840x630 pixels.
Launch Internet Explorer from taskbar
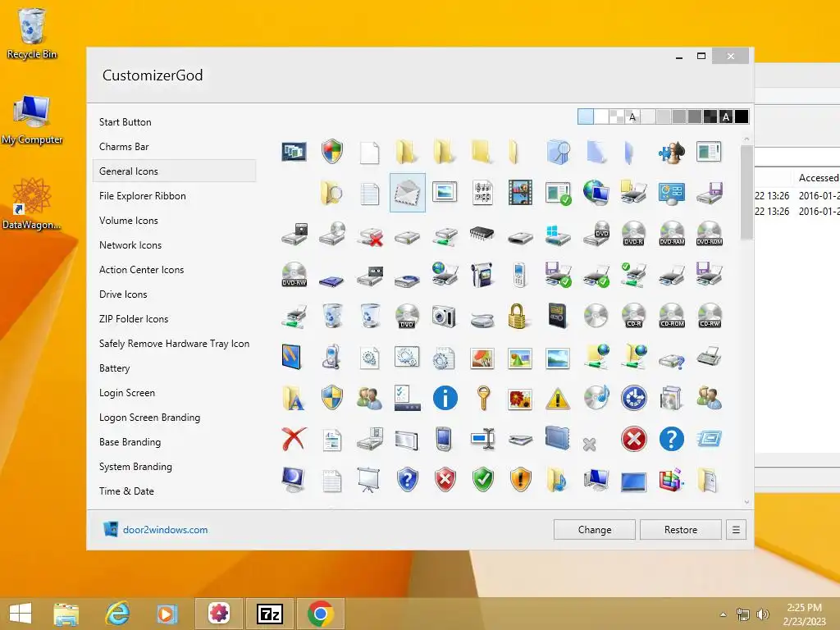pos(116,614)
